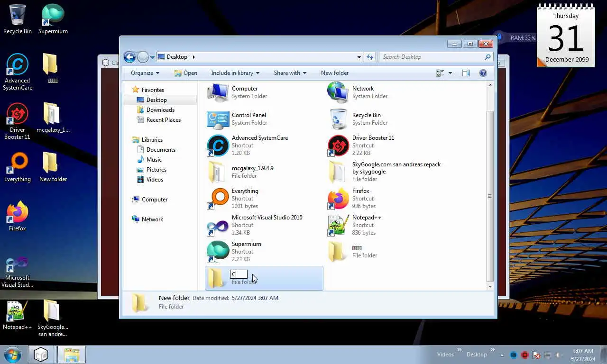Open Include in library dropdown

[235, 73]
